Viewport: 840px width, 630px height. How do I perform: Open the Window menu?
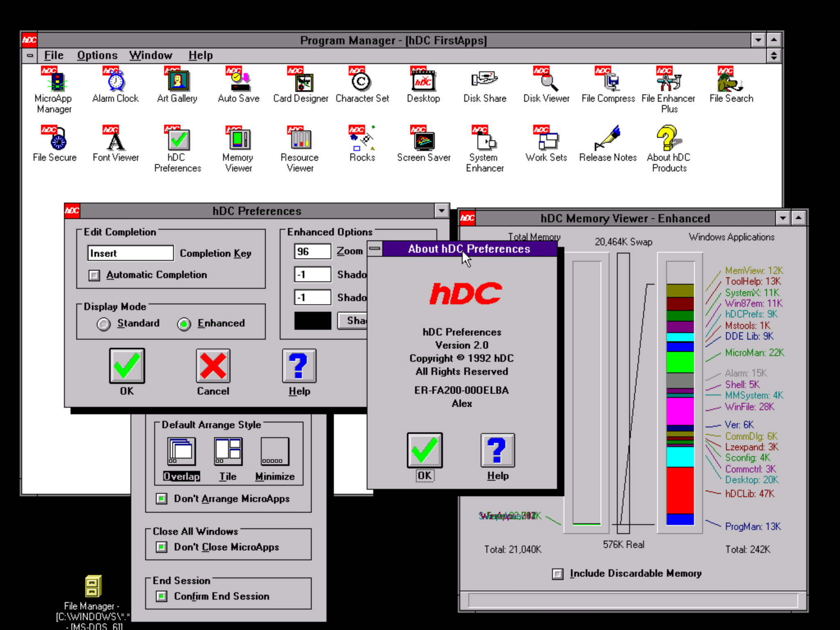151,55
